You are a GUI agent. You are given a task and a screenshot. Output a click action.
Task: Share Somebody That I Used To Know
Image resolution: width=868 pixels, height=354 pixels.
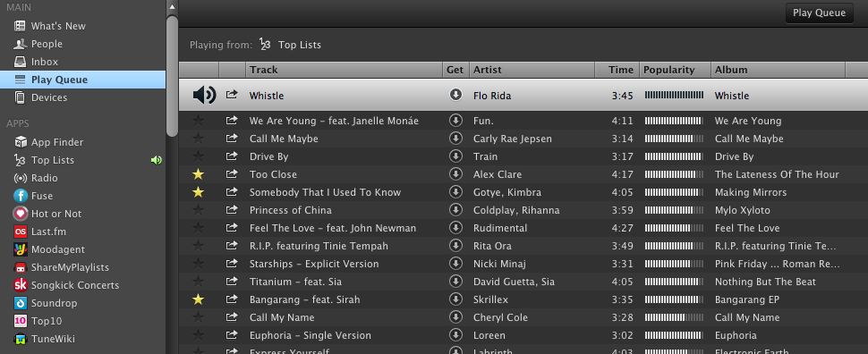[232, 192]
